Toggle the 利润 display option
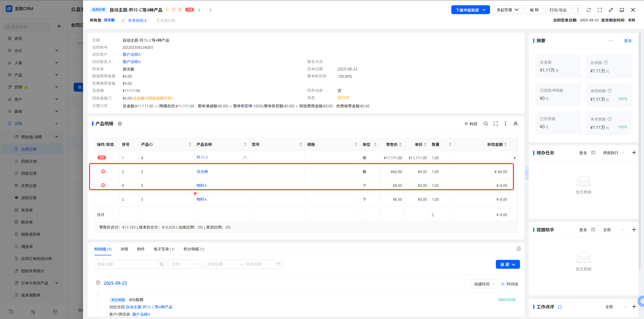 pos(471,124)
